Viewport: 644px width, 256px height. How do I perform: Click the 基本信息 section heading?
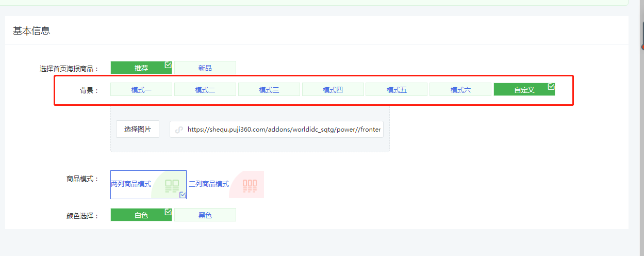[x=31, y=30]
